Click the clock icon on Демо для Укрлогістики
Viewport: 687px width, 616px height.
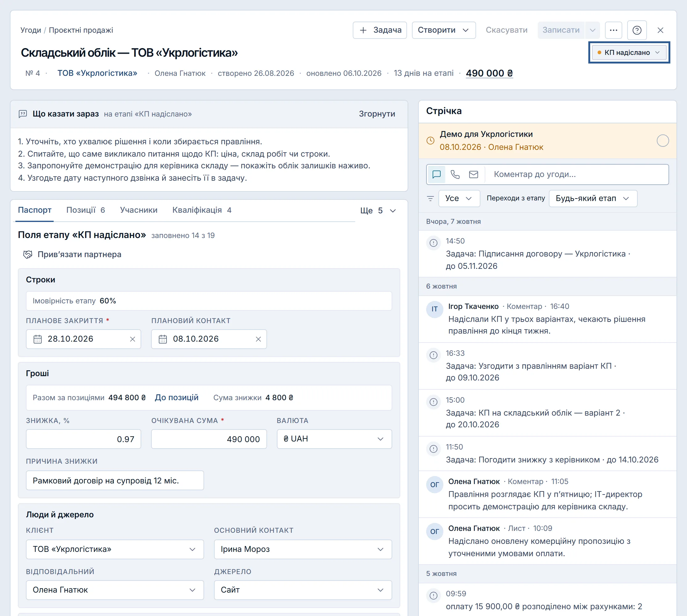click(430, 141)
